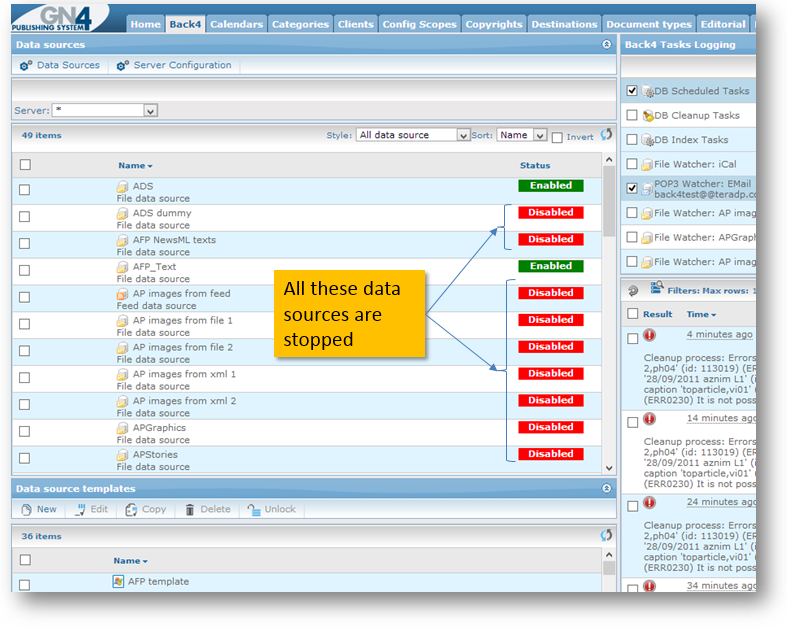Click the Server Configuration gear icon
The image size is (787, 628).
[x=122, y=65]
